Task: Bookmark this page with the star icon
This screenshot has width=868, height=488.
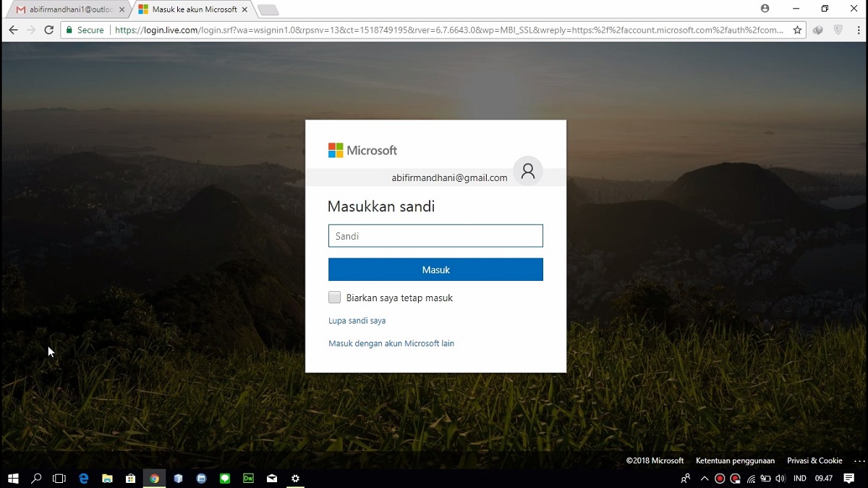Action: tap(797, 30)
